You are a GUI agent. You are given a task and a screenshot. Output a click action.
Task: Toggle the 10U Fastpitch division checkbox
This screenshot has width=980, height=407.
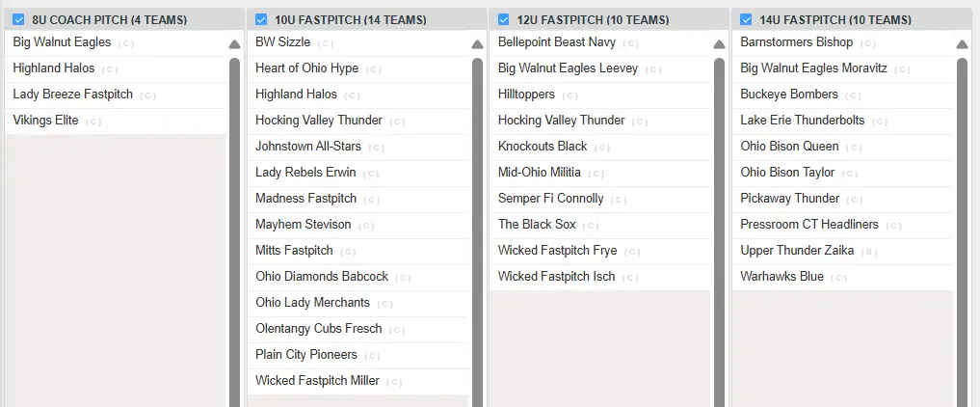coord(261,19)
